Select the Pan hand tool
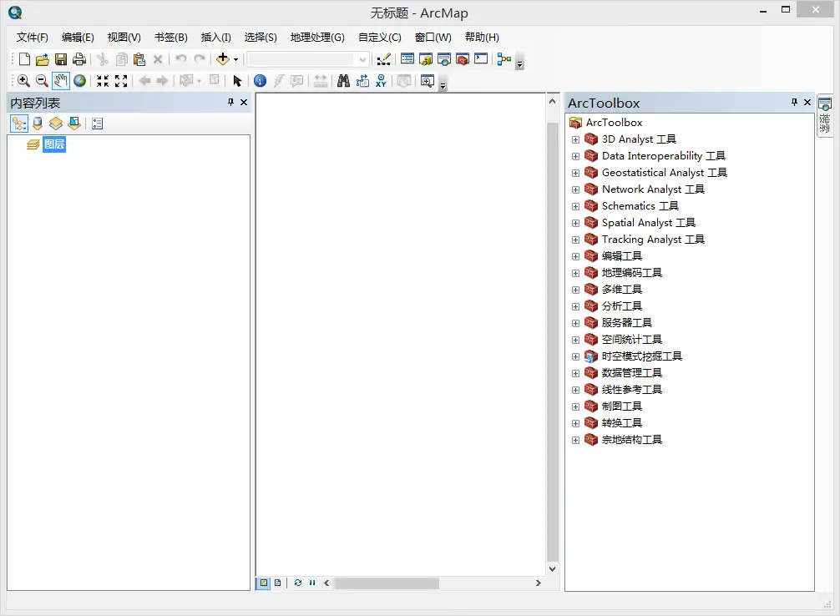The width and height of the screenshot is (840, 616). (x=60, y=81)
